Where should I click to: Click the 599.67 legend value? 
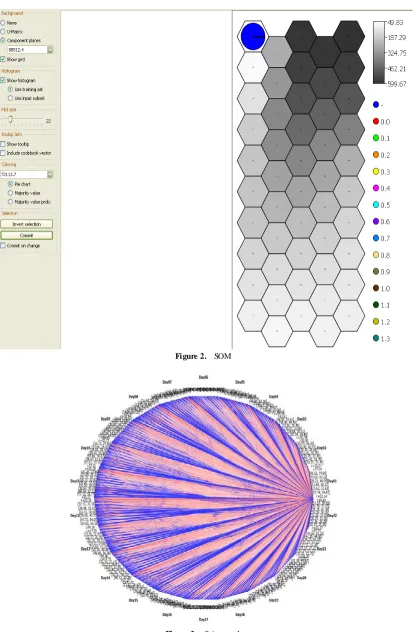click(397, 84)
